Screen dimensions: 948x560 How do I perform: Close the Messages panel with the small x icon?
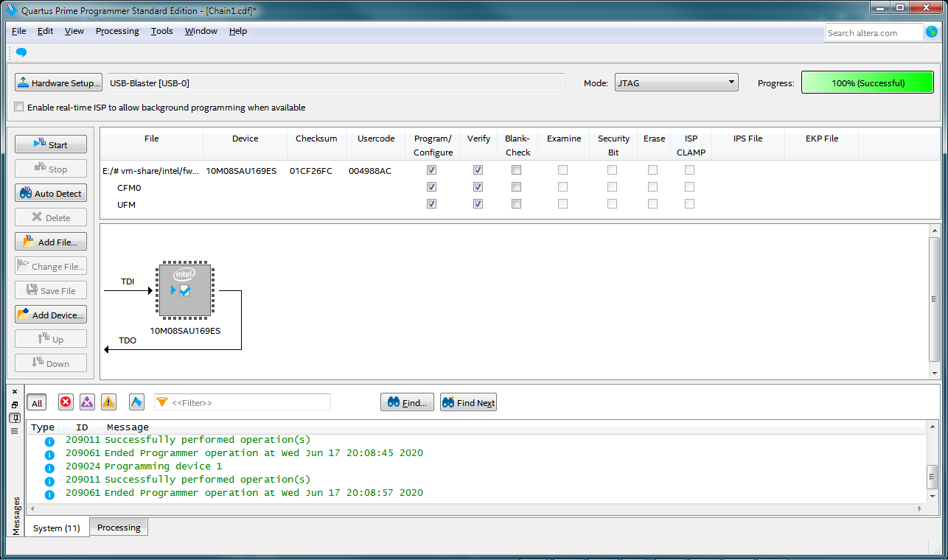[x=15, y=392]
